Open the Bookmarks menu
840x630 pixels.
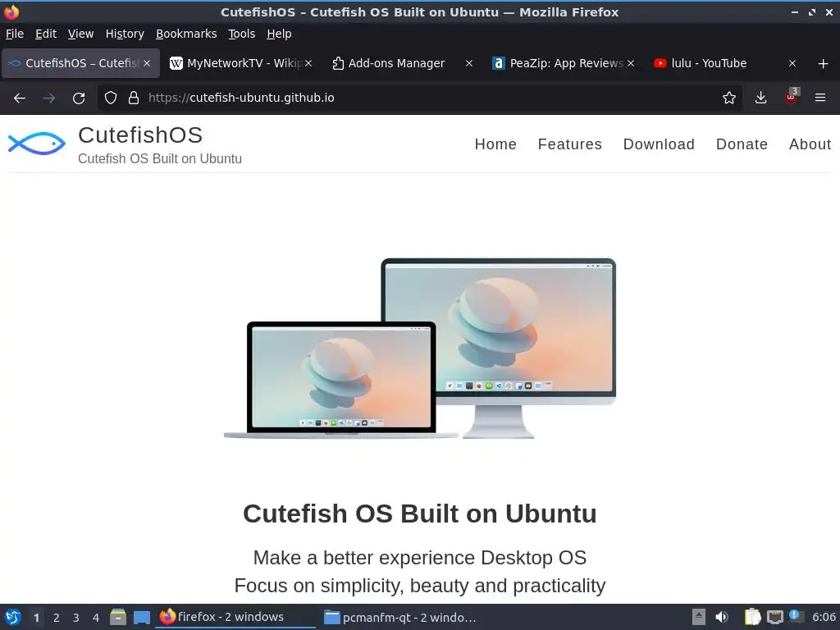click(186, 34)
